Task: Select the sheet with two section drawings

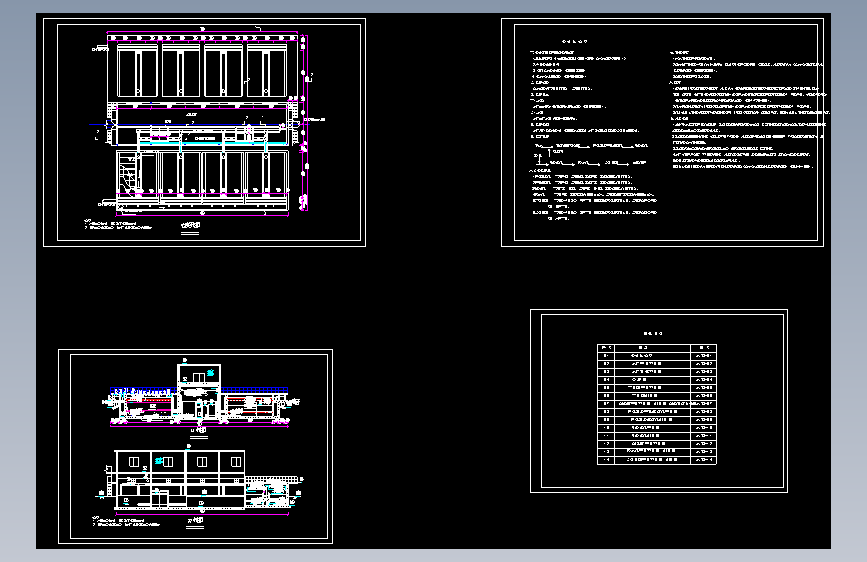Action: [x=195, y=446]
